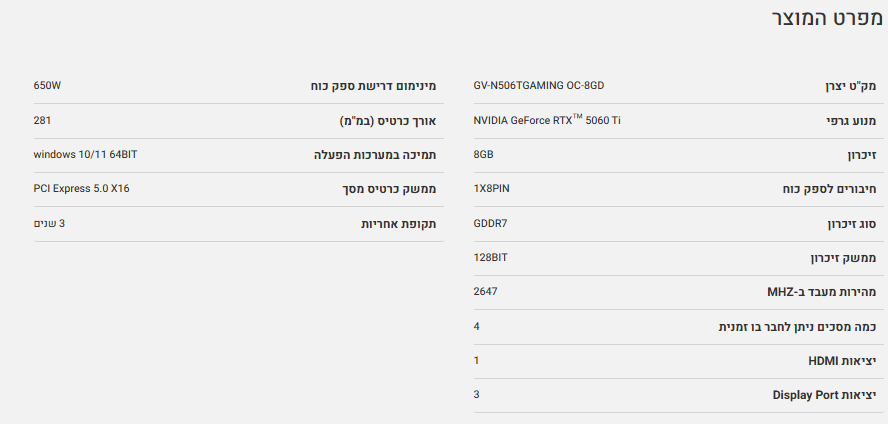888x424 pixels.
Task: Click the 281 card length value
Action: pos(42,121)
